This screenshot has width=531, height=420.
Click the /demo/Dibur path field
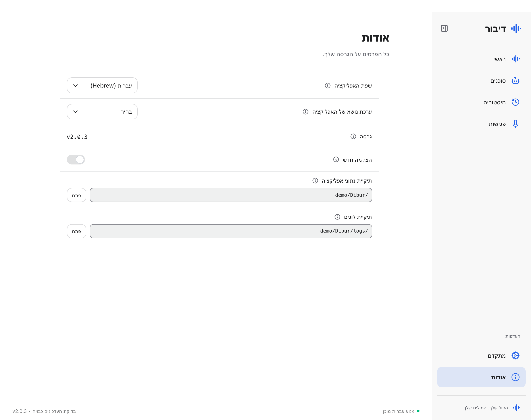click(231, 195)
